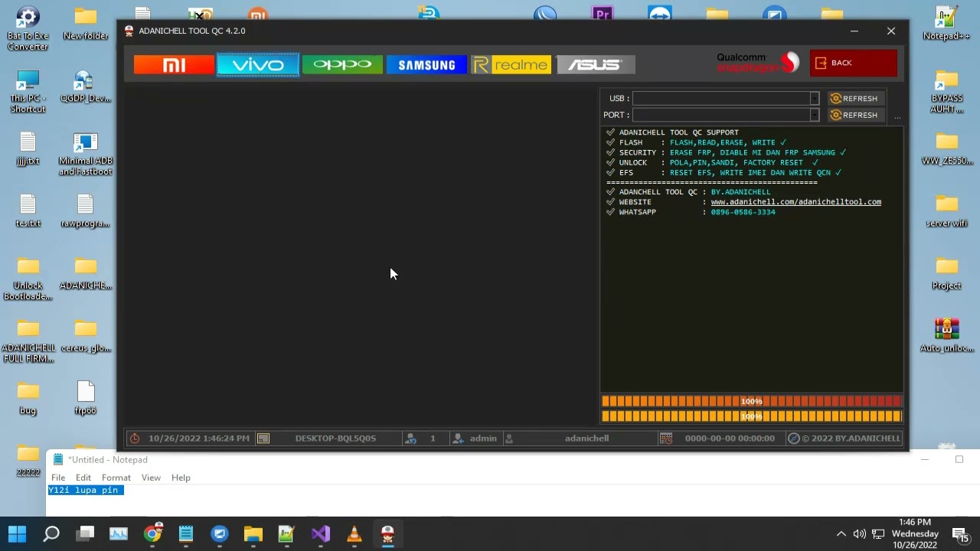Viewport: 980px width, 551px height.
Task: Select the OPPO brand tab
Action: 342,65
